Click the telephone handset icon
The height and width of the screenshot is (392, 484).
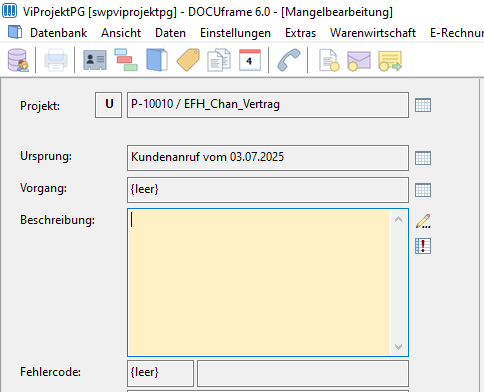click(x=289, y=60)
